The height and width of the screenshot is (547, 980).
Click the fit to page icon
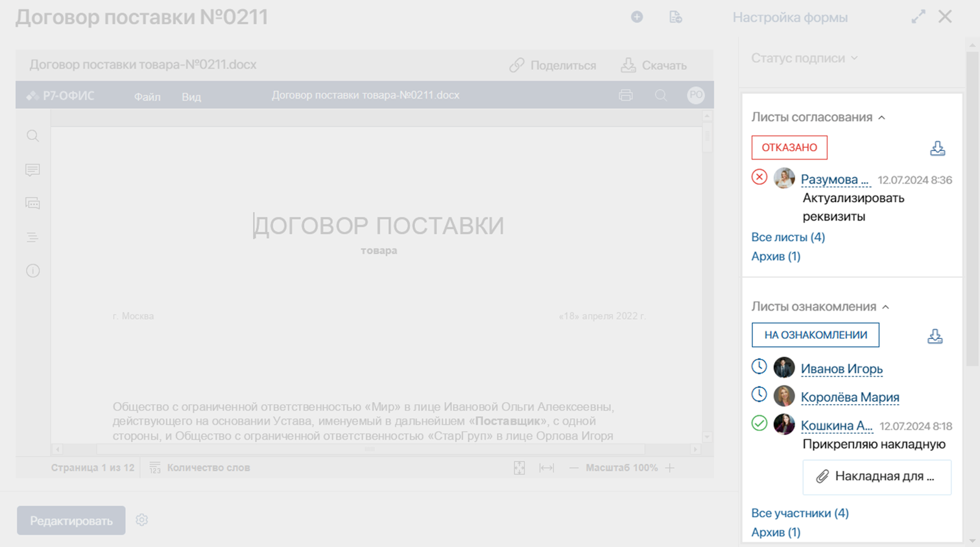pos(519,468)
